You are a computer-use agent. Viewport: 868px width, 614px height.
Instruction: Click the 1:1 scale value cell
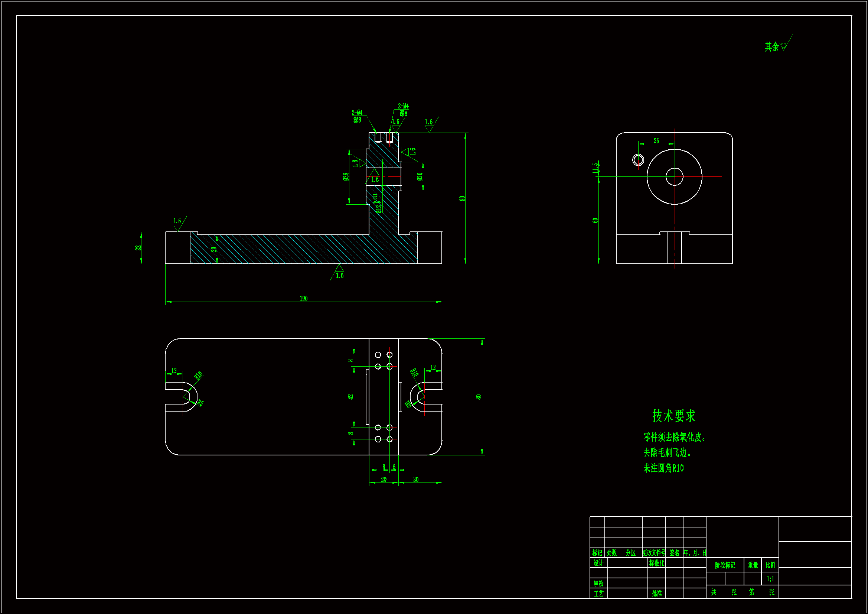770,579
